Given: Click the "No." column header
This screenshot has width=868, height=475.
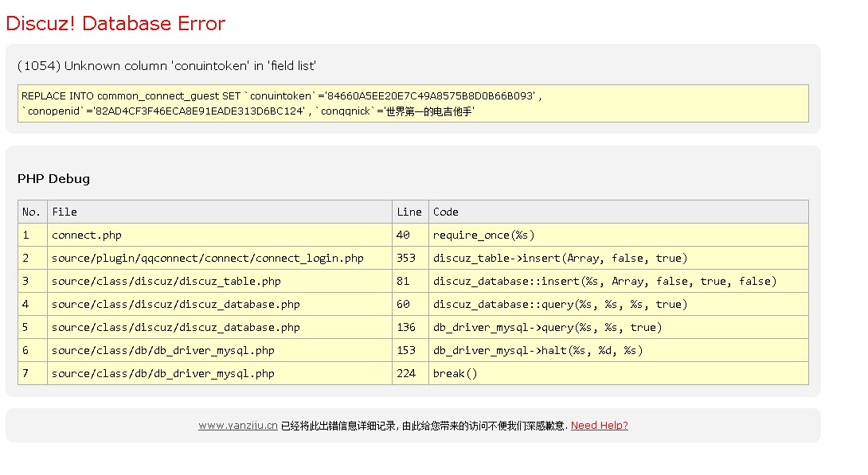Looking at the screenshot, I should (x=32, y=212).
